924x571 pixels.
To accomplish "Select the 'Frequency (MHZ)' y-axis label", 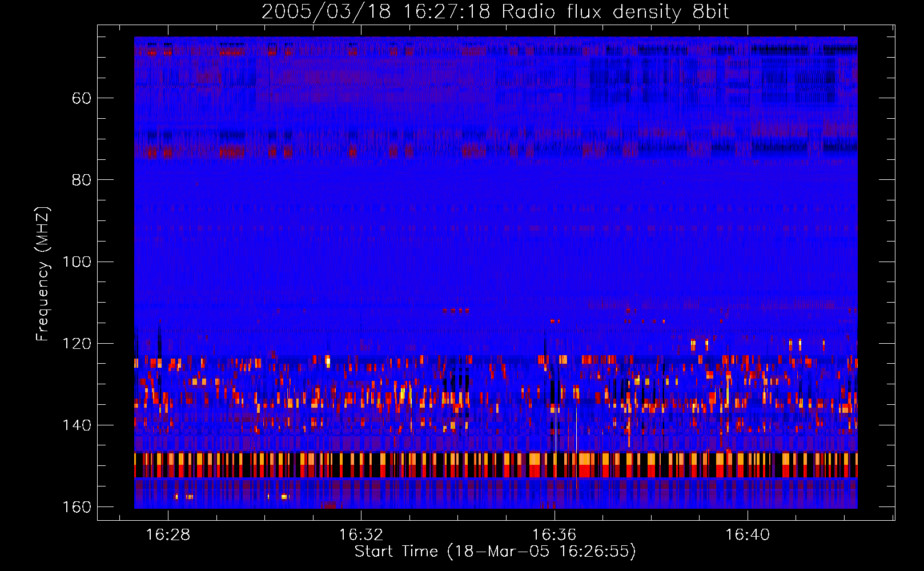I will coord(43,274).
